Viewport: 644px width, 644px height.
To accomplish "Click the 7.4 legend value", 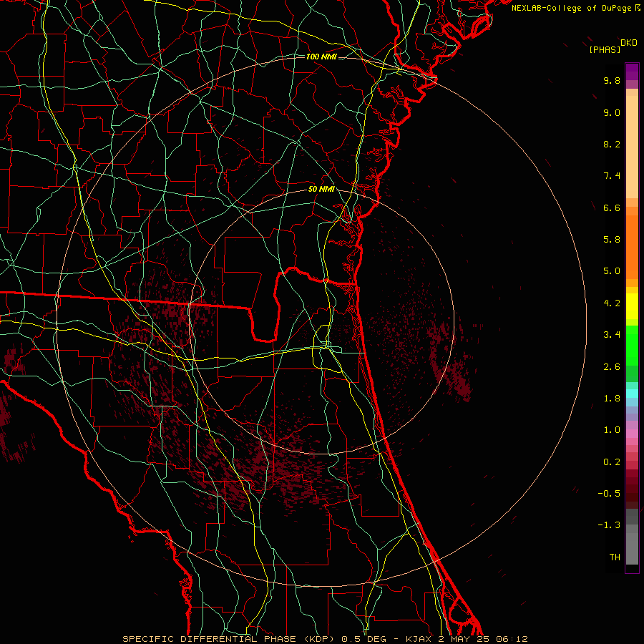I will pyautogui.click(x=612, y=176).
